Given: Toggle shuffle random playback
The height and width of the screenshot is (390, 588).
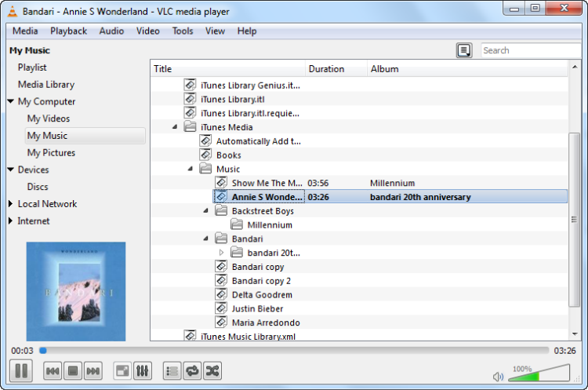Looking at the screenshot, I should point(212,371).
